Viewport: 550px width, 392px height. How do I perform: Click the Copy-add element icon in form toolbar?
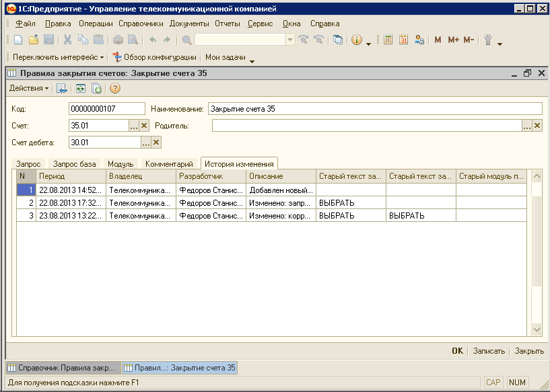pyautogui.click(x=96, y=88)
